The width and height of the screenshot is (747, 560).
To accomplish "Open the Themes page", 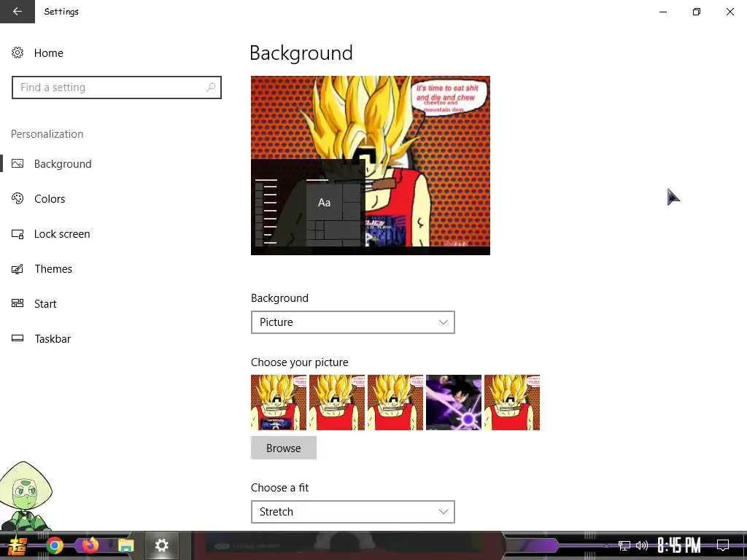I will [53, 269].
